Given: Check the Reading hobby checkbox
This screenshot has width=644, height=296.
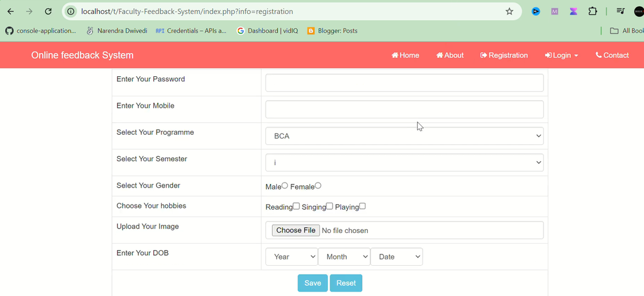Looking at the screenshot, I should pyautogui.click(x=296, y=206).
